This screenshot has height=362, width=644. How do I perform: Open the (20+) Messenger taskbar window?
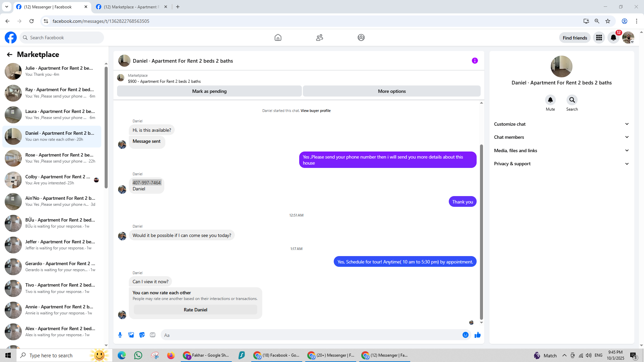331,355
